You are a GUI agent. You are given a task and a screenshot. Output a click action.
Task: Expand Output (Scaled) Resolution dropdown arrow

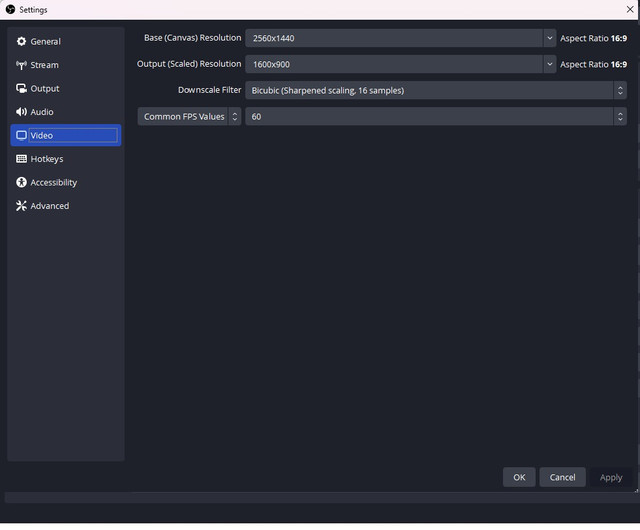click(550, 64)
